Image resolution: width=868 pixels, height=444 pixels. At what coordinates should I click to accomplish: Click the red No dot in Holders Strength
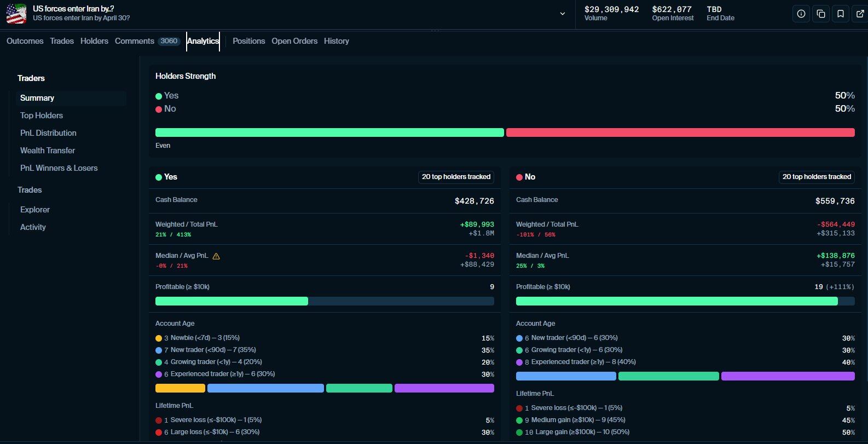point(159,109)
